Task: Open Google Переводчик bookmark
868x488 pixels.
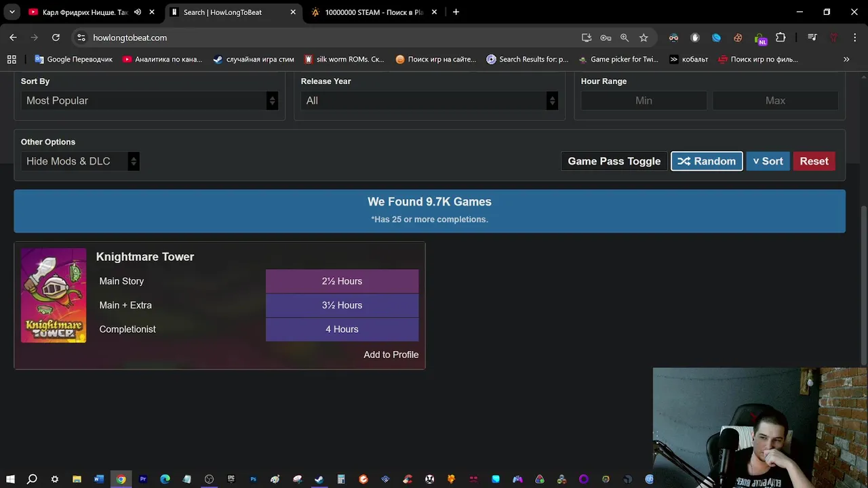Action: [x=73, y=60]
